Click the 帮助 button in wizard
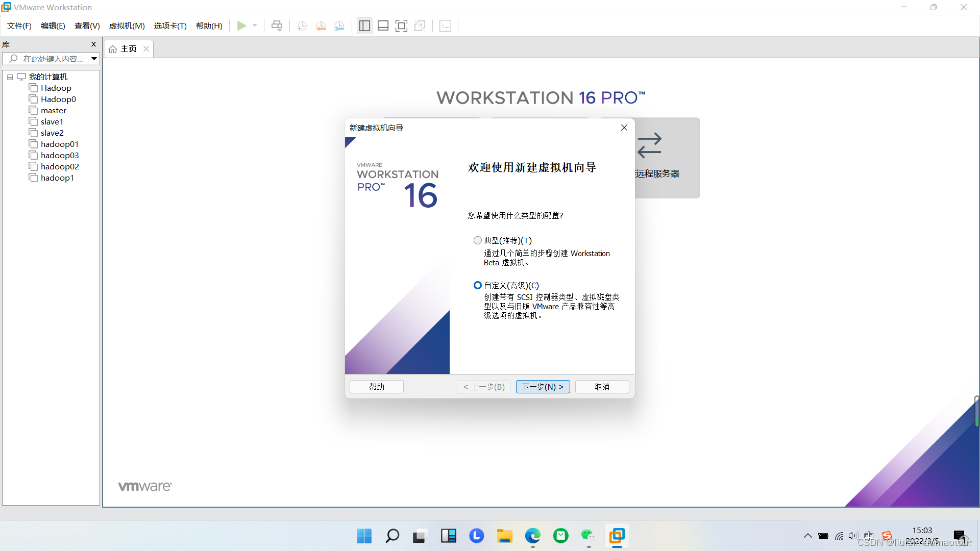This screenshot has height=551, width=980. point(377,387)
